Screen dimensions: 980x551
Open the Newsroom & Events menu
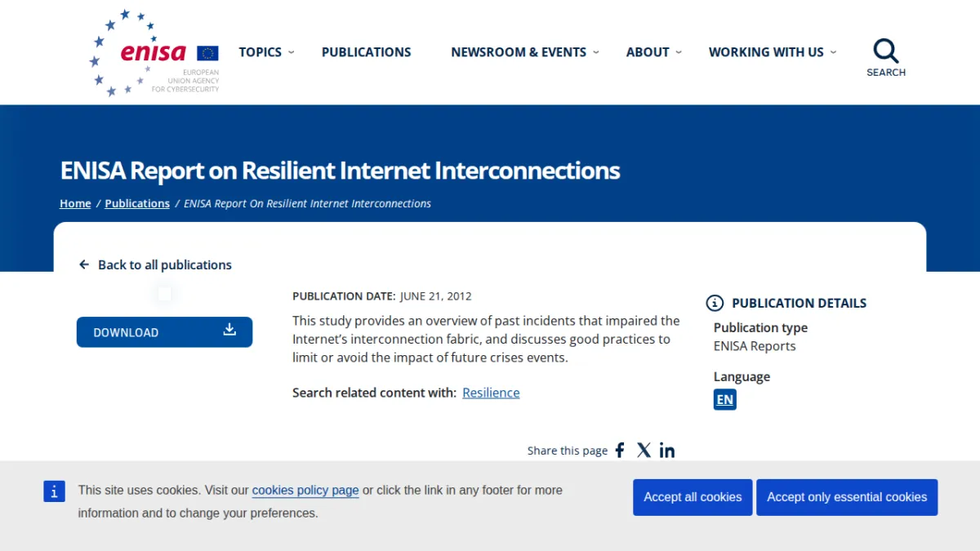[519, 52]
